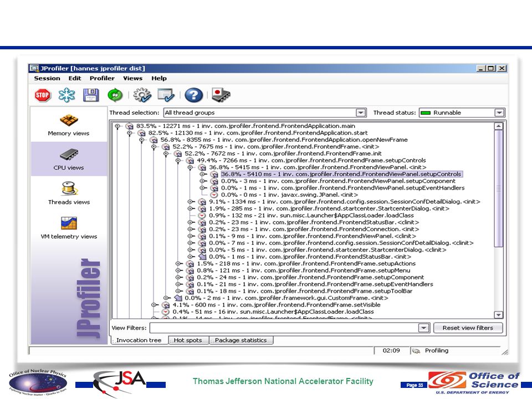This screenshot has width=532, height=399.
Task: Switch to Package statistics tab
Action: coord(241,340)
